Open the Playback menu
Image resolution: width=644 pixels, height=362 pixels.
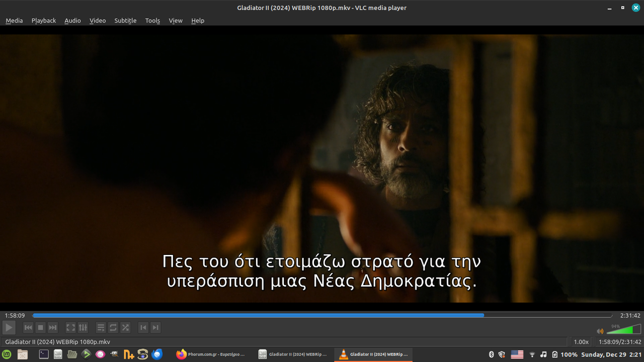tap(44, 21)
